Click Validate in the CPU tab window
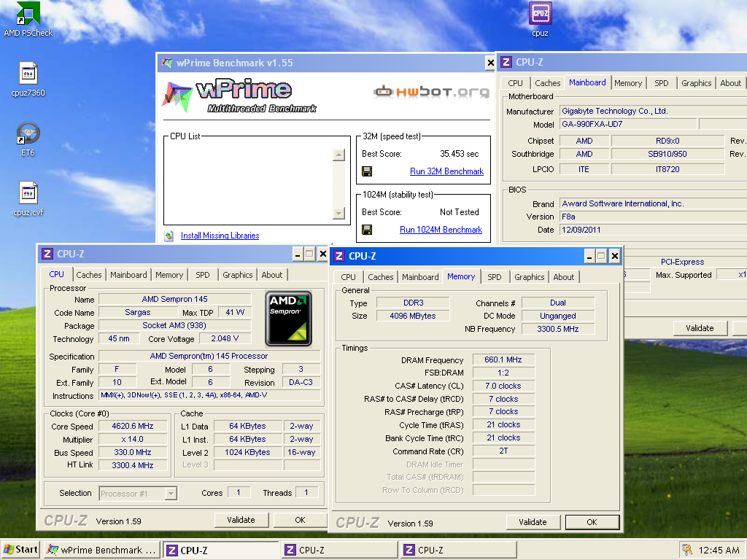 (241, 520)
